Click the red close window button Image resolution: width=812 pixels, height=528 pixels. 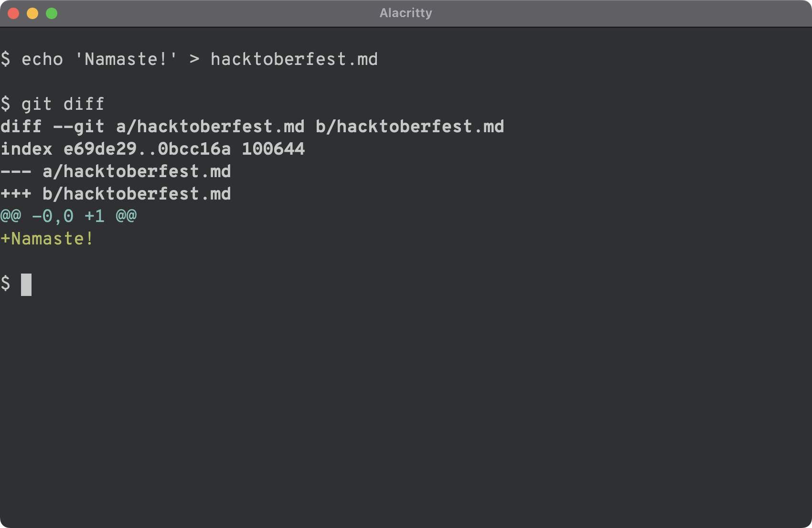tap(14, 13)
